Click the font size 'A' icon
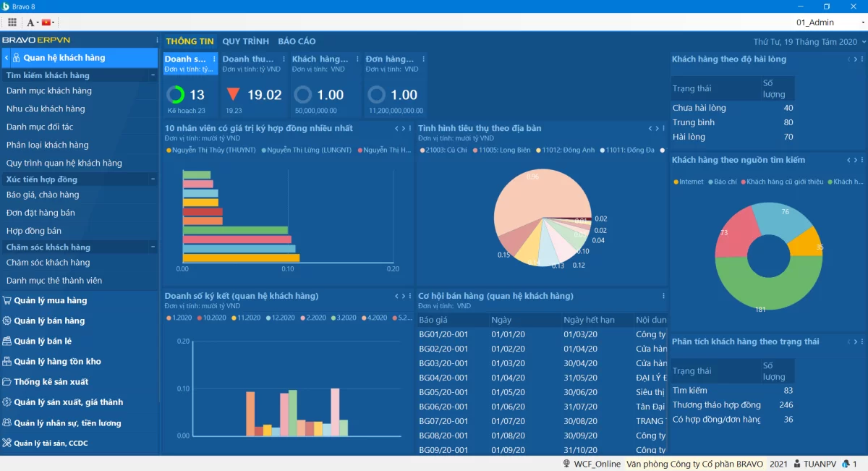The image size is (868, 471). click(31, 22)
